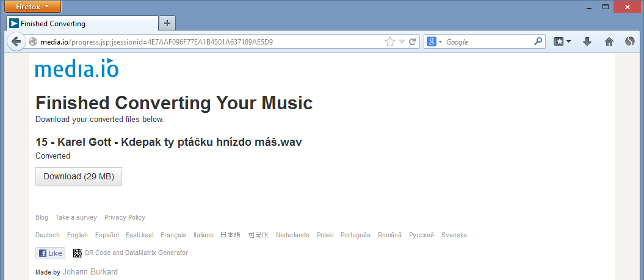Switch language to Eesti keel
Image resolution: width=644 pixels, height=280 pixels.
(x=140, y=235)
